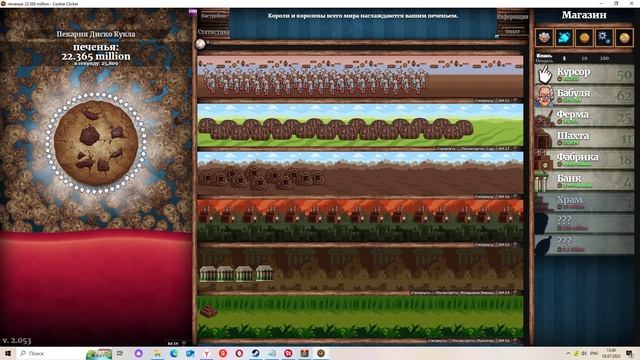Set the purchase amount to 100
The image size is (640, 360).
(x=604, y=58)
